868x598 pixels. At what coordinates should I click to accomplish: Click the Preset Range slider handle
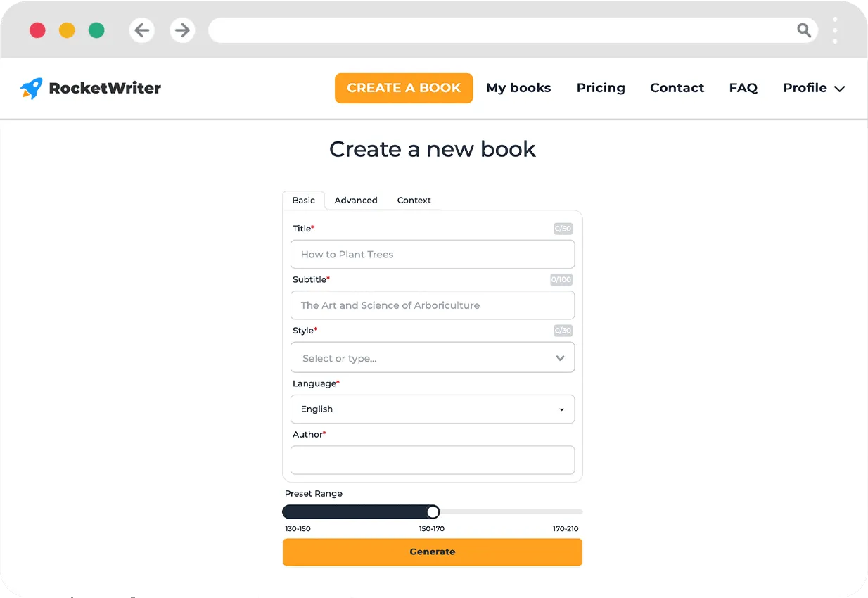[x=433, y=511]
